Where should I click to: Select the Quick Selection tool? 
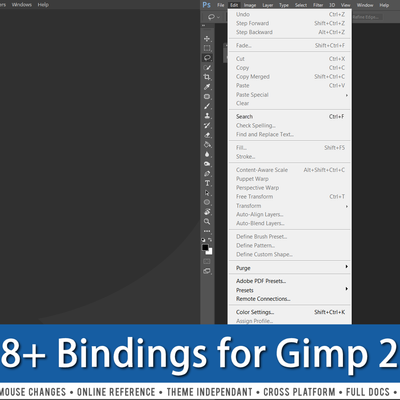[207, 68]
